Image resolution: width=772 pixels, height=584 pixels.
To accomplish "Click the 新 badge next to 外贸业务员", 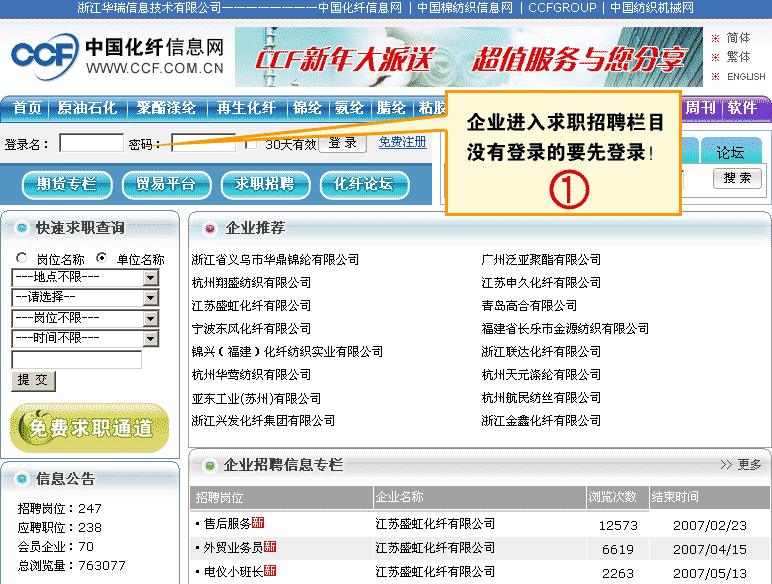I will pyautogui.click(x=270, y=547).
